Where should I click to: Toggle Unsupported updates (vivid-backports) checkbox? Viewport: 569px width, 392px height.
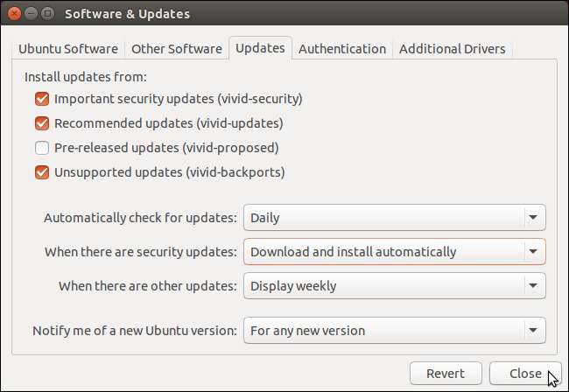click(x=42, y=172)
